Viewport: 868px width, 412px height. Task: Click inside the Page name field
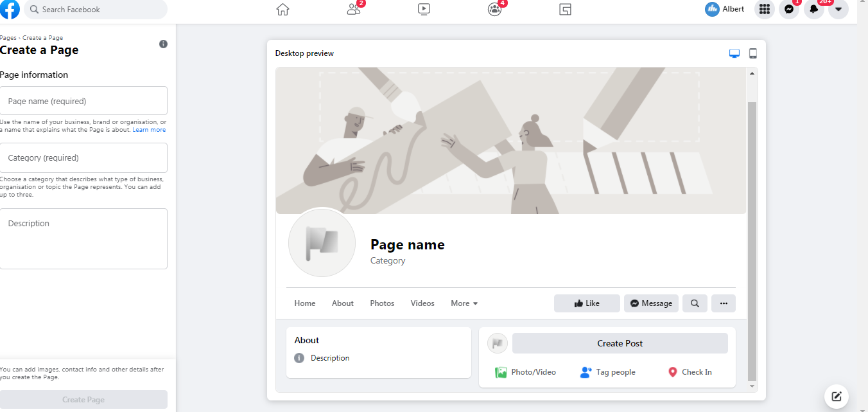pos(84,100)
